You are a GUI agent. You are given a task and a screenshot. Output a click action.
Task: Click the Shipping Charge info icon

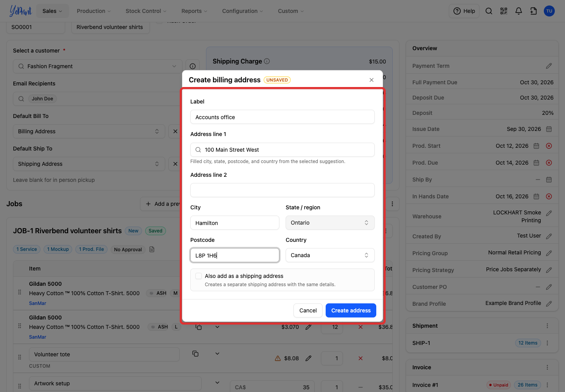tap(267, 61)
